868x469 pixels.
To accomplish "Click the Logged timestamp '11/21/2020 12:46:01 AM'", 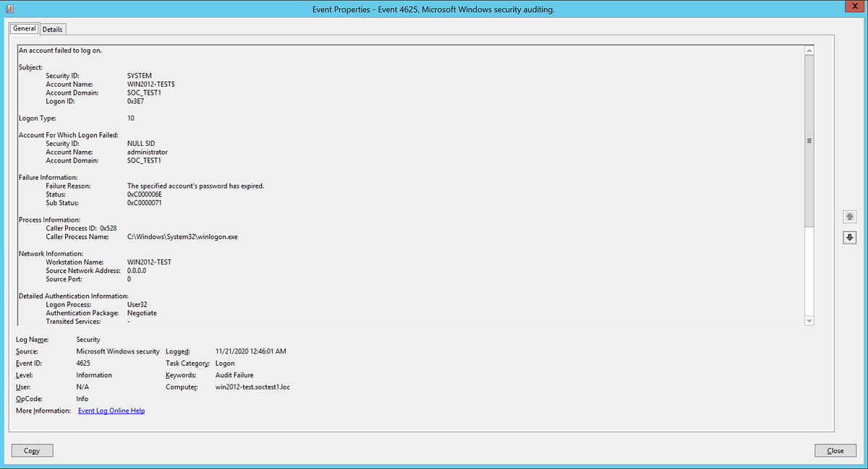I will [251, 351].
